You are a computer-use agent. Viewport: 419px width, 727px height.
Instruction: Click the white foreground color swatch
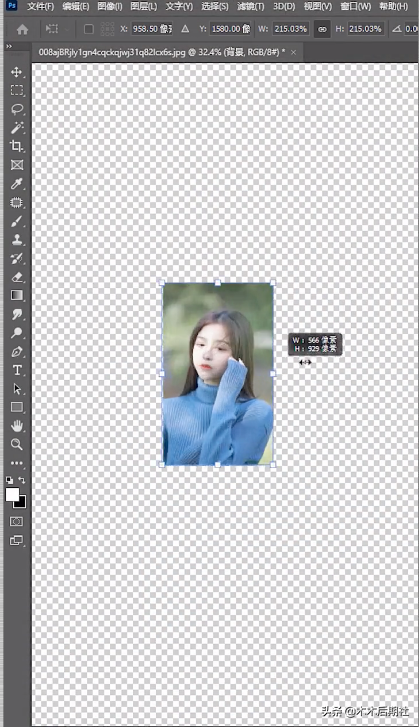tap(13, 494)
